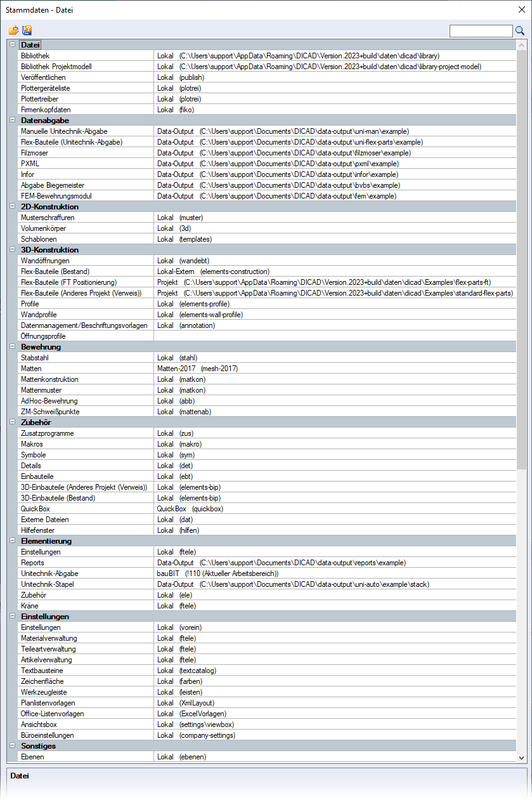Select the Bibliothek row
Viewport: 532px width, 800px height.
click(x=267, y=56)
